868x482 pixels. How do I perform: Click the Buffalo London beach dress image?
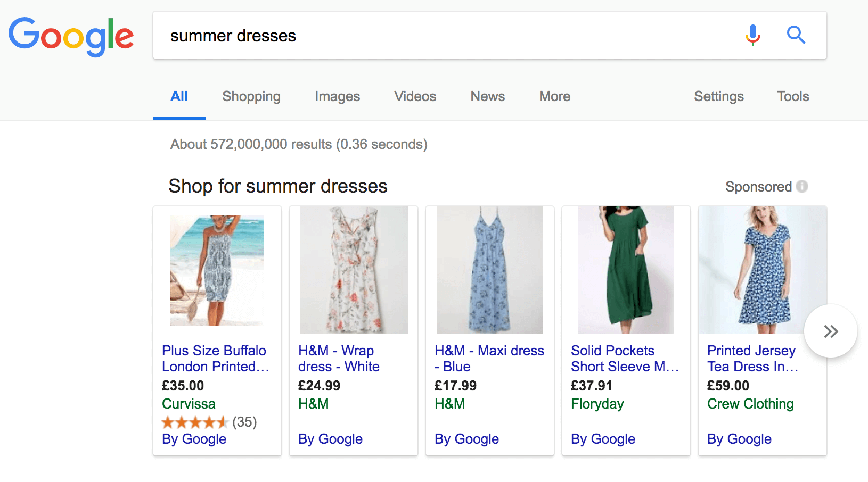point(217,270)
